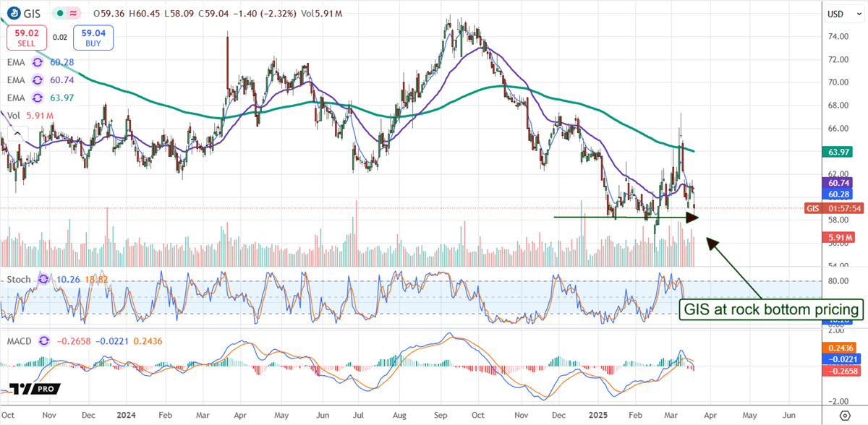The image size is (868, 425).
Task: Open chart settings gear at axis corner
Action: pos(843,416)
